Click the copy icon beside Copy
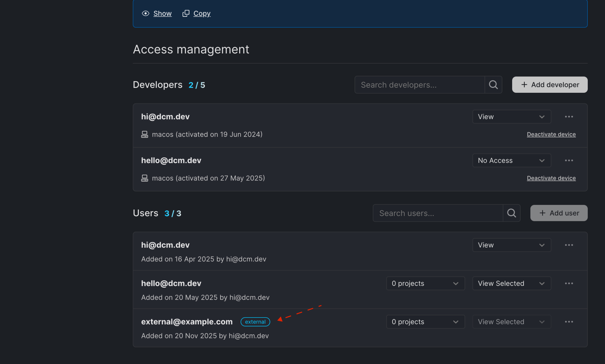Image resolution: width=605 pixels, height=364 pixels. point(186,13)
